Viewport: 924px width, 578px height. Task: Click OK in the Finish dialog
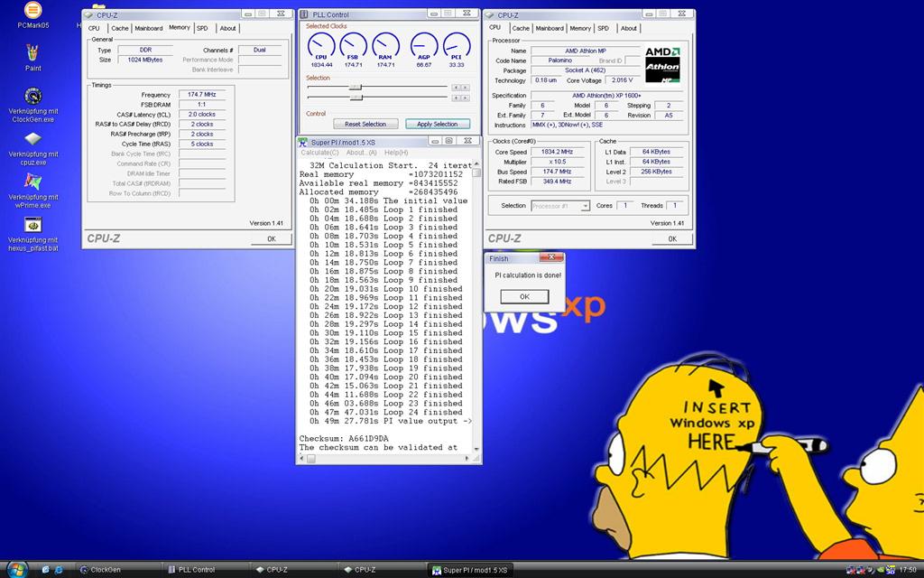click(x=524, y=296)
